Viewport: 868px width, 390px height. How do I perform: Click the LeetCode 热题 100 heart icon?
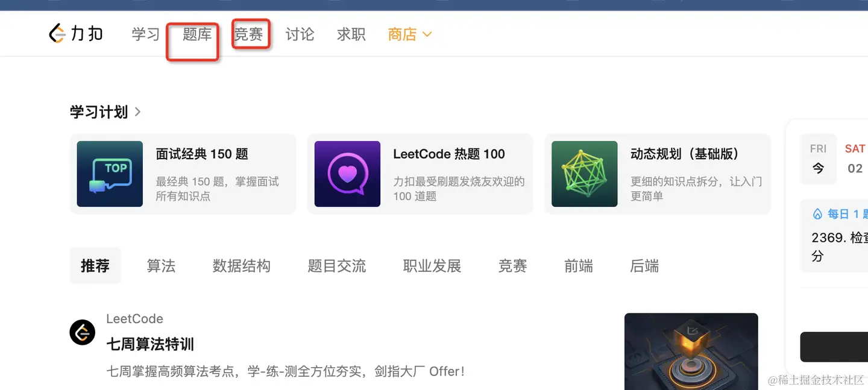(x=347, y=174)
